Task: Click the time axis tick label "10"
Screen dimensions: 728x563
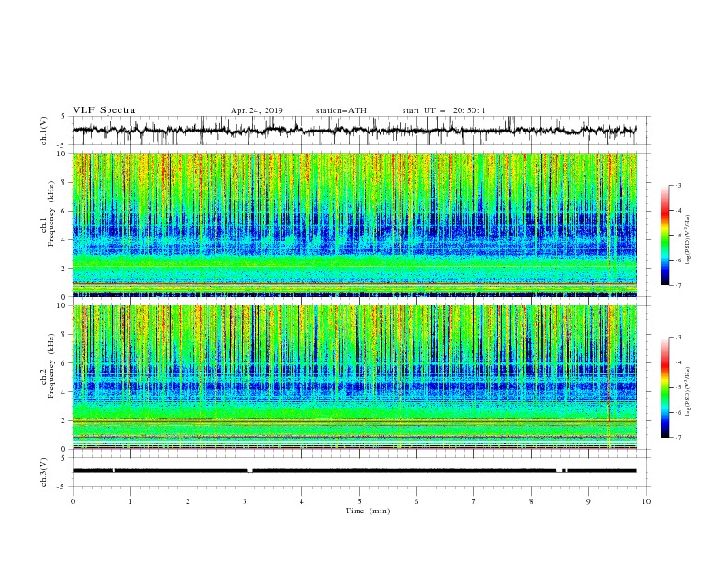Action: [x=646, y=501]
